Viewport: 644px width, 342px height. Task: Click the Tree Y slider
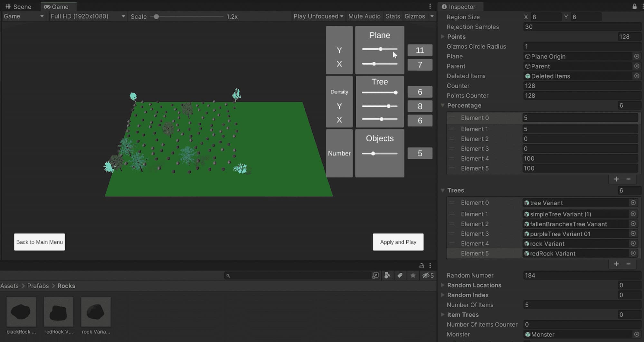click(x=380, y=106)
